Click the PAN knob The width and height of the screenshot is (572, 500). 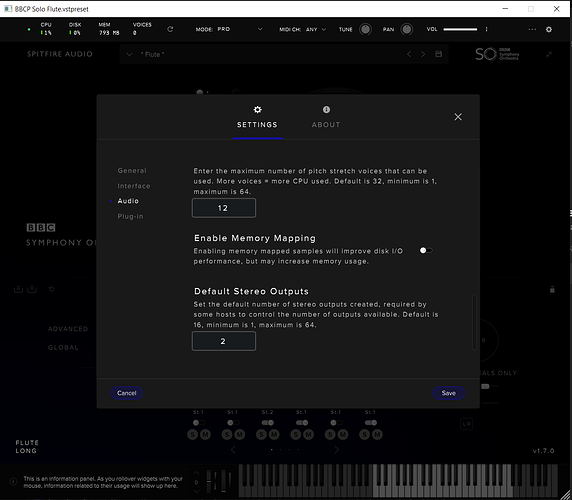406,29
